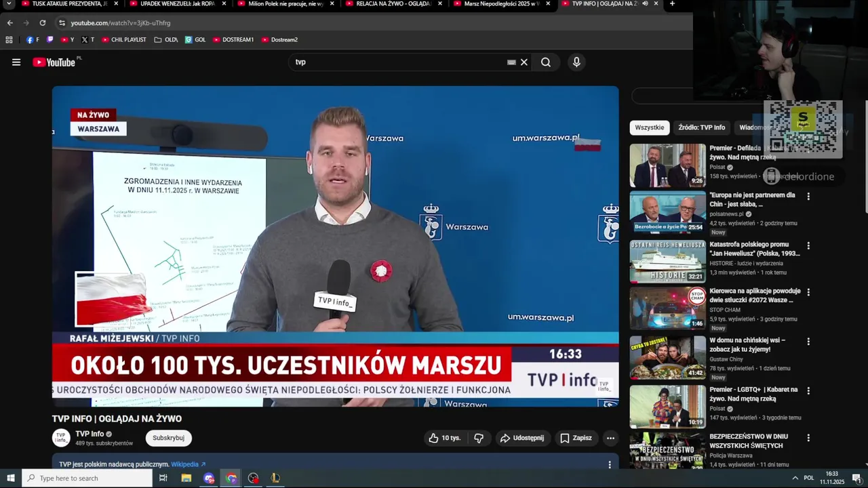Clear the search box with the X icon

(x=524, y=62)
